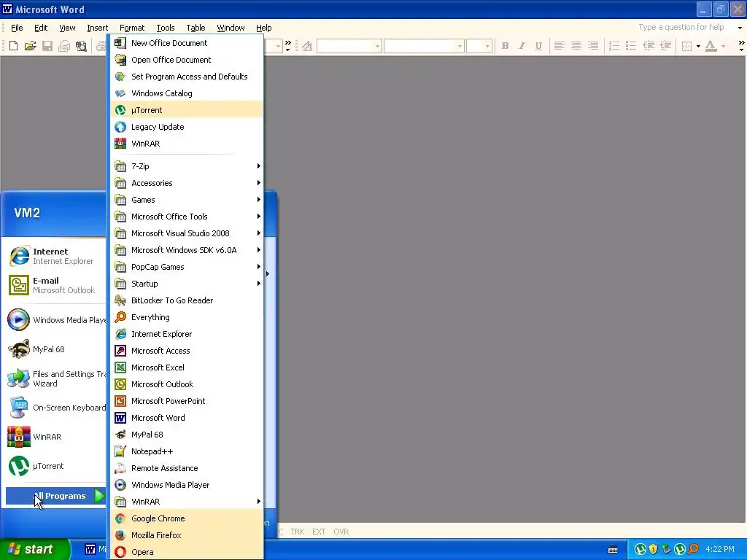Image resolution: width=747 pixels, height=560 pixels.
Task: Open the File menu
Action: [17, 28]
